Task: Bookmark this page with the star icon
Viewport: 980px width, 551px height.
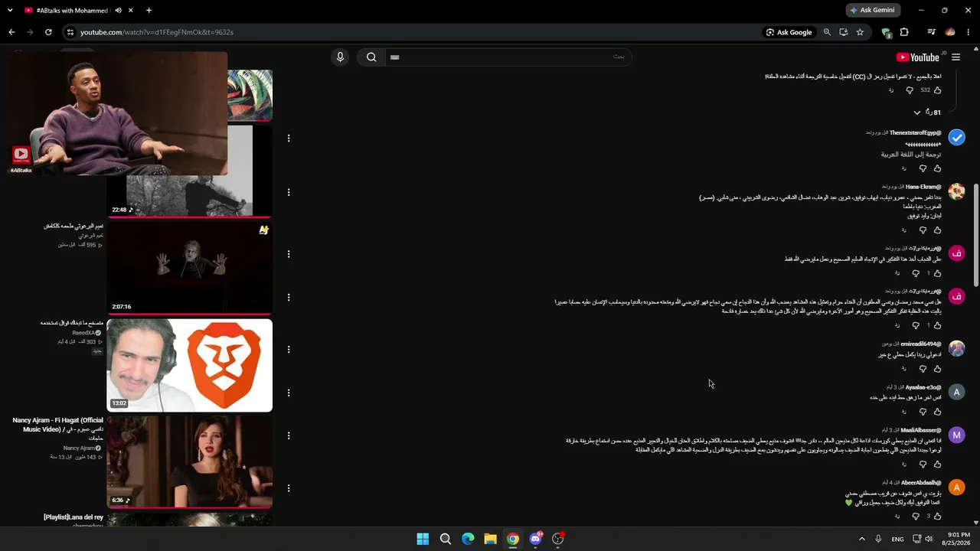Action: tap(860, 32)
